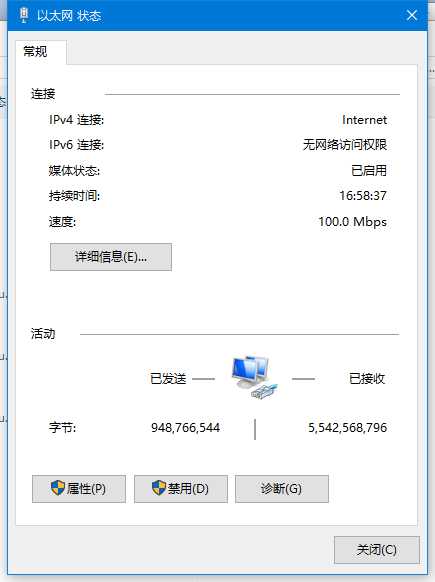Click the IPv4 连接 value Internet
The image size is (435, 582).
(364, 120)
